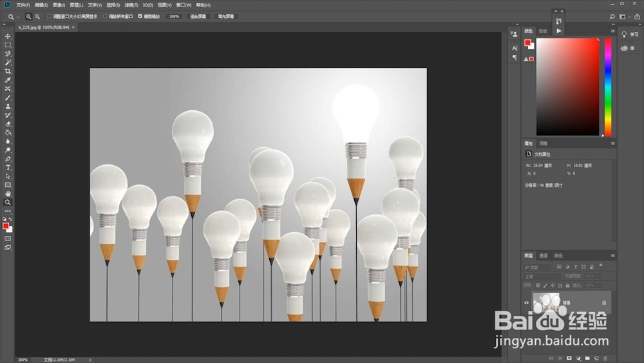Open 学习 (Learn) panel button
644x363 pixels.
point(630,35)
